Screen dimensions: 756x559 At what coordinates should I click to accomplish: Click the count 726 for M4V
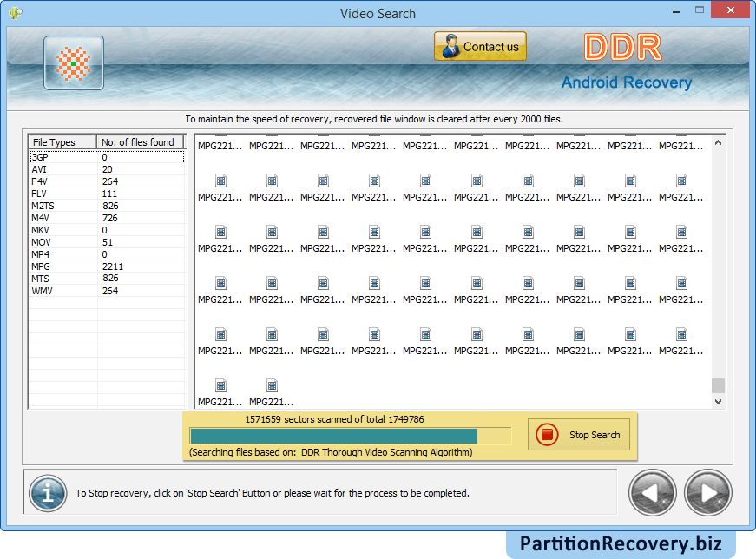coord(110,218)
